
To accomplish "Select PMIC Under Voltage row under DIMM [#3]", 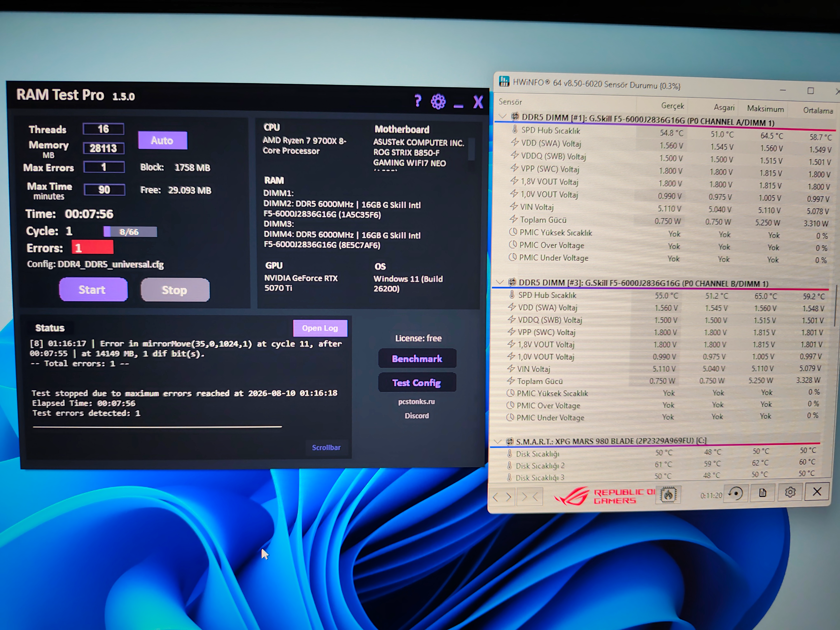I will pyautogui.click(x=662, y=417).
